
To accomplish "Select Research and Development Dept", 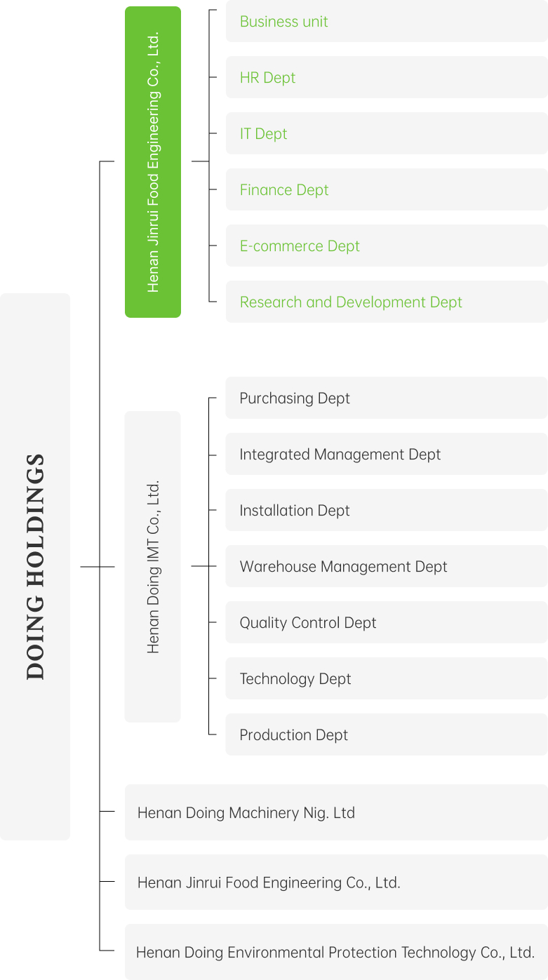I will [387, 302].
